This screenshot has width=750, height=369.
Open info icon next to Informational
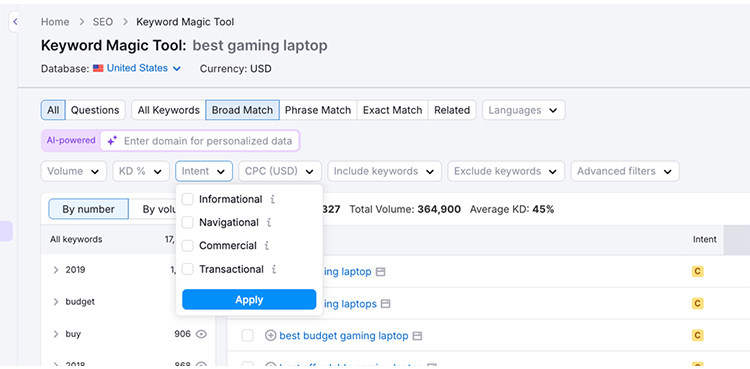(x=273, y=199)
